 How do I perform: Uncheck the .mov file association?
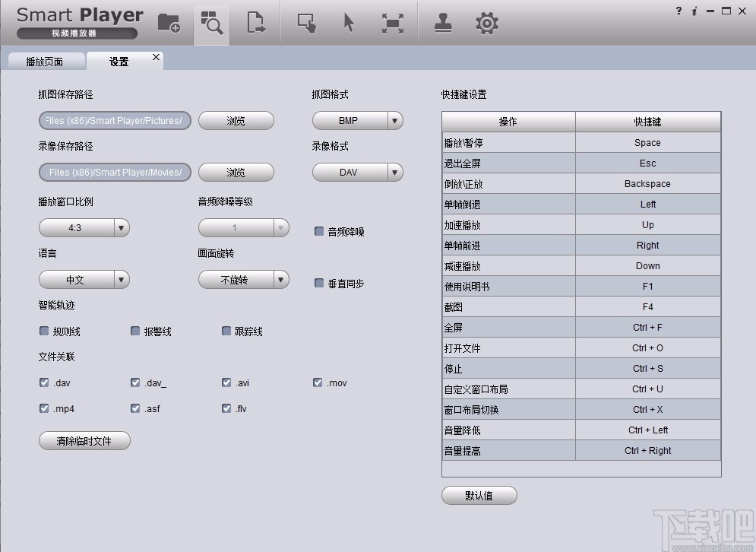point(317,382)
